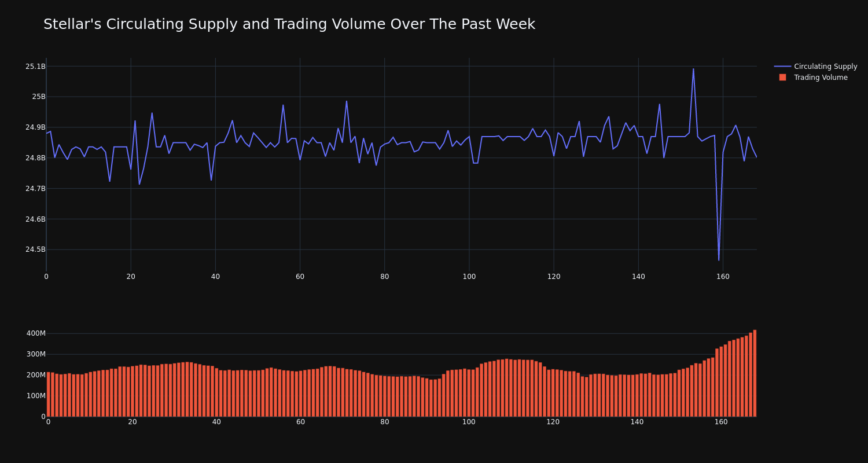
Task: Click the chart title text
Action: [x=289, y=24]
